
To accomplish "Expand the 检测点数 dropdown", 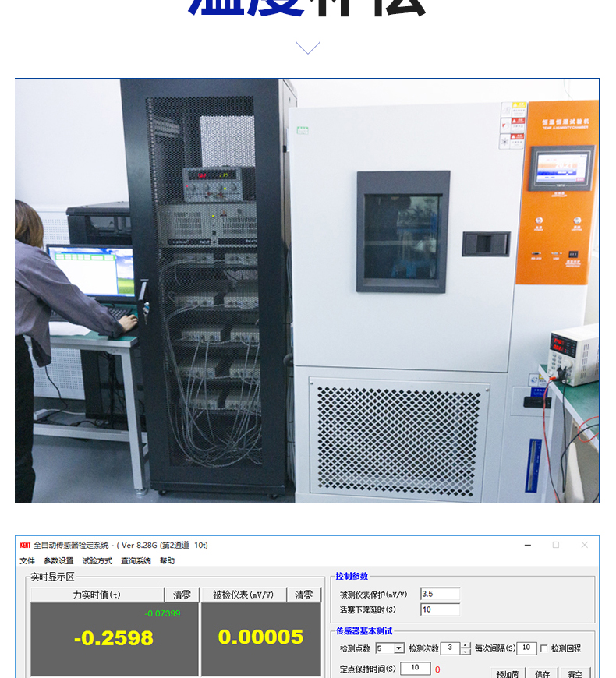I will click(399, 648).
